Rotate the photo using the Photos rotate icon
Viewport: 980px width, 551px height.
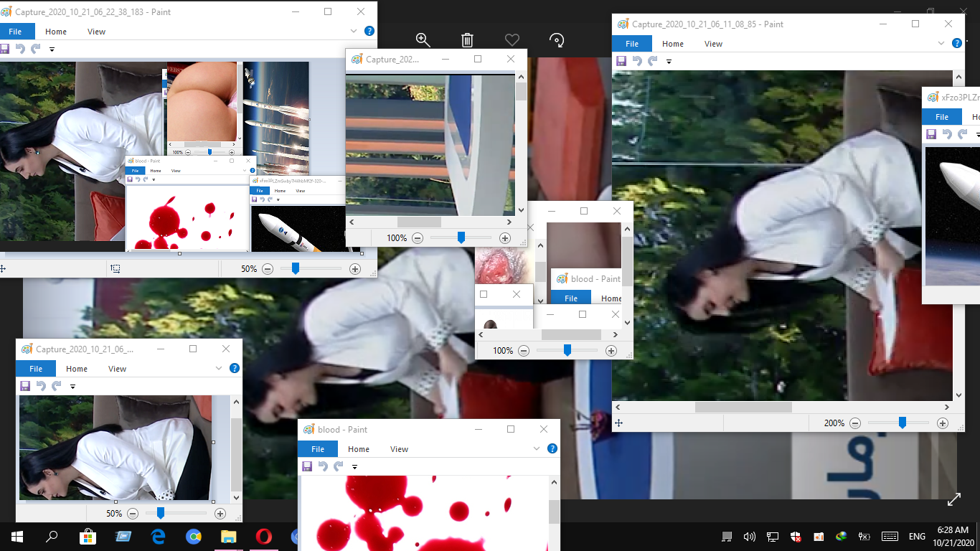tap(557, 40)
